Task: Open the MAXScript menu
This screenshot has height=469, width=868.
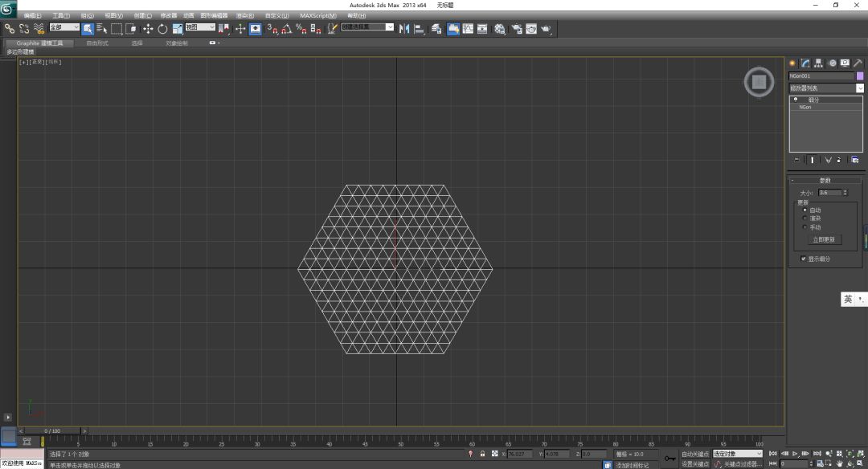Action: coord(318,15)
